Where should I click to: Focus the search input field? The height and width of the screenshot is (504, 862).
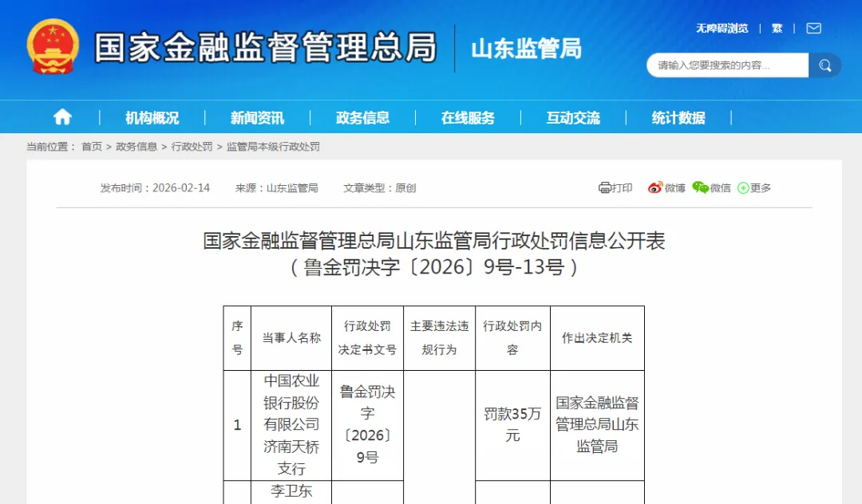[x=727, y=65]
